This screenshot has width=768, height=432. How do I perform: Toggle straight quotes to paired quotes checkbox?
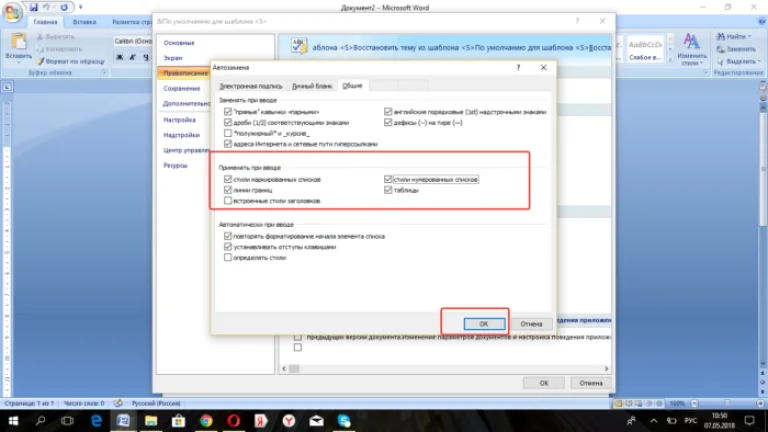[x=228, y=112]
